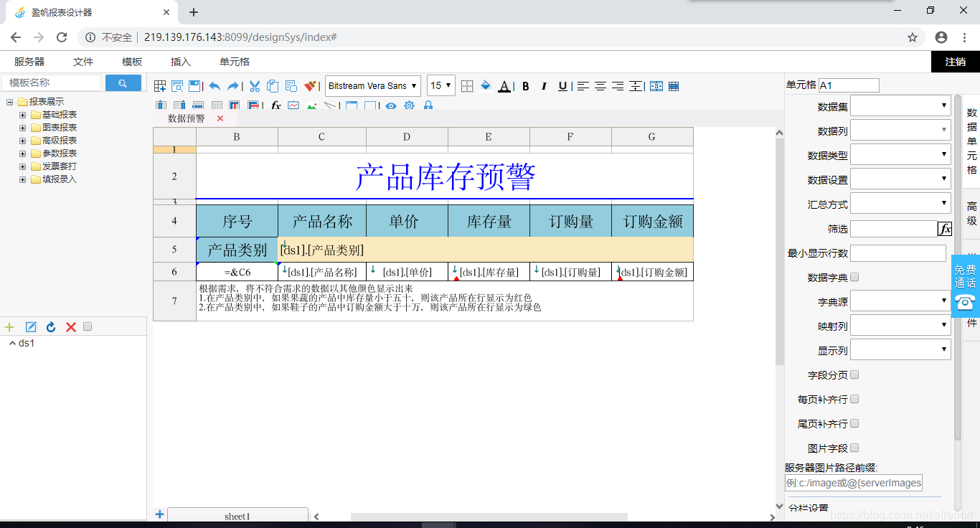Pick font color with A icon
This screenshot has height=528, width=980.
[504, 86]
